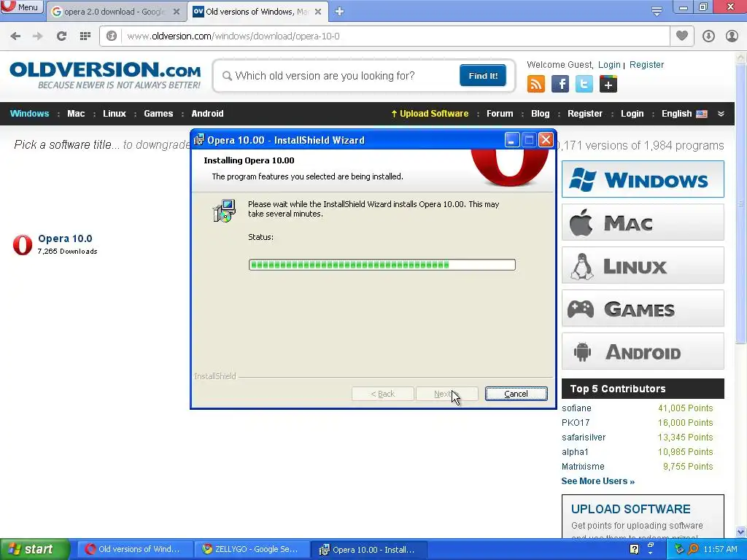
Task: Click Login in the black navigation bar
Action: tap(632, 113)
